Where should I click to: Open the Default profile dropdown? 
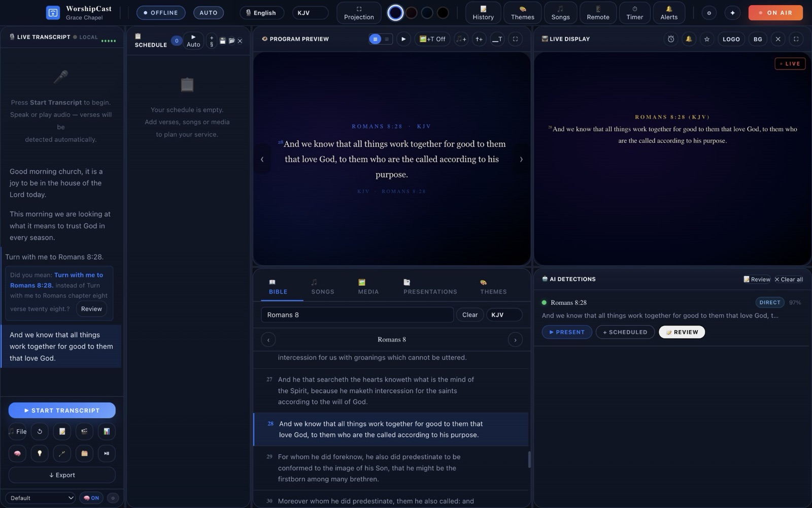click(x=41, y=498)
